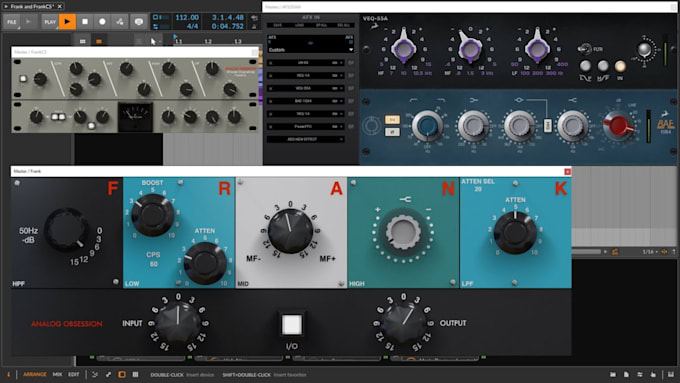Open the file document icon at bottom right

pyautogui.click(x=626, y=374)
